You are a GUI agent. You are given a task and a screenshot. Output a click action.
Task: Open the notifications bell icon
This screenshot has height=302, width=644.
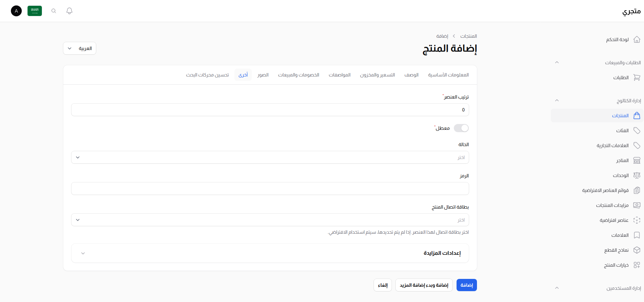(x=69, y=11)
